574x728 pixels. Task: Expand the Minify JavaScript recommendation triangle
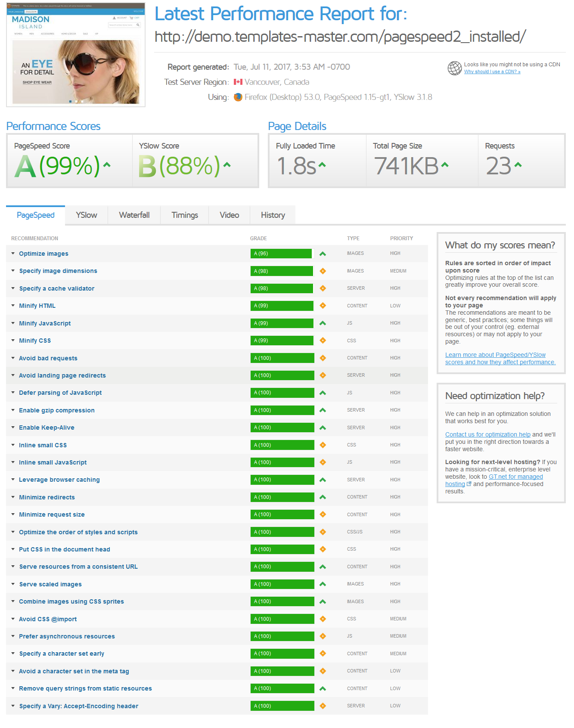coord(13,323)
